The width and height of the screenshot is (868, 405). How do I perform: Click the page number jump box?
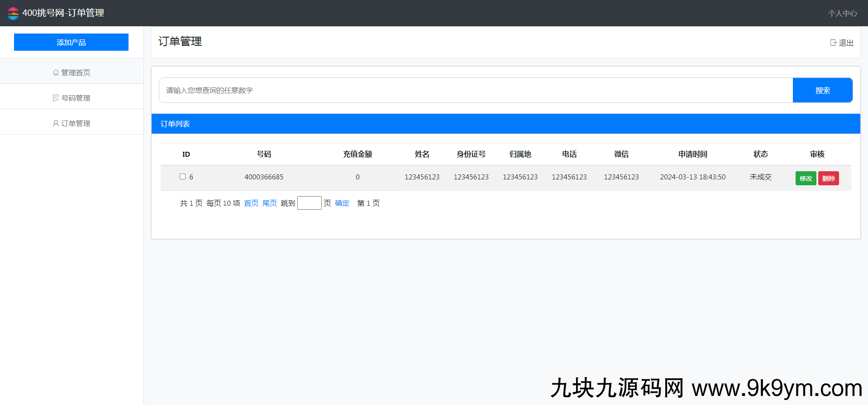[x=309, y=203]
